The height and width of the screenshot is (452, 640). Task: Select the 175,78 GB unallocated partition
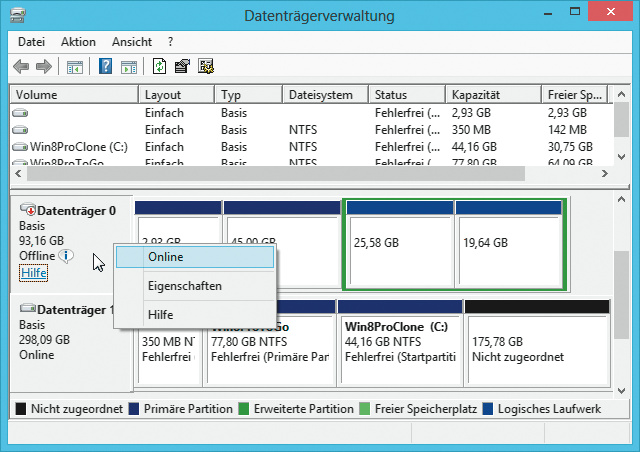(536, 347)
